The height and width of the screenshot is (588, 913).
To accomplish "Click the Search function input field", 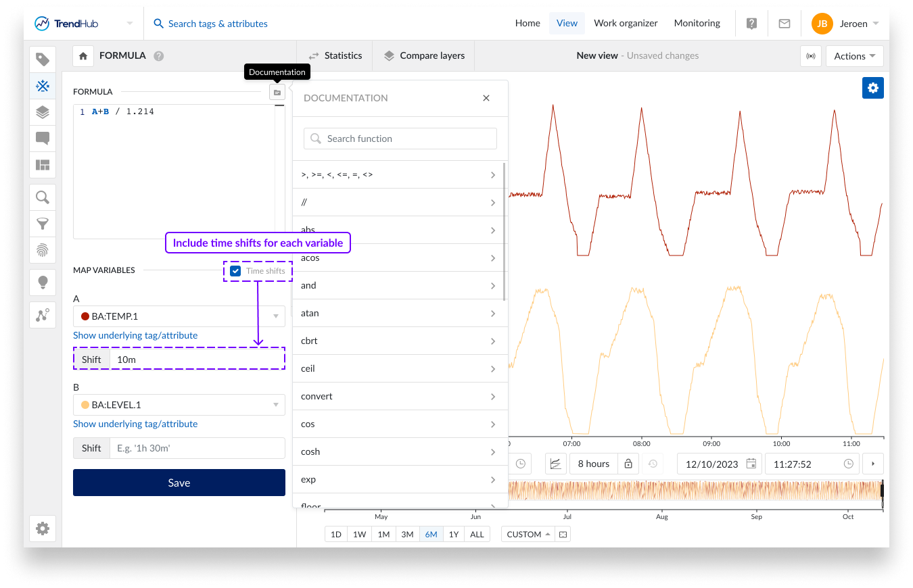I will [x=400, y=139].
